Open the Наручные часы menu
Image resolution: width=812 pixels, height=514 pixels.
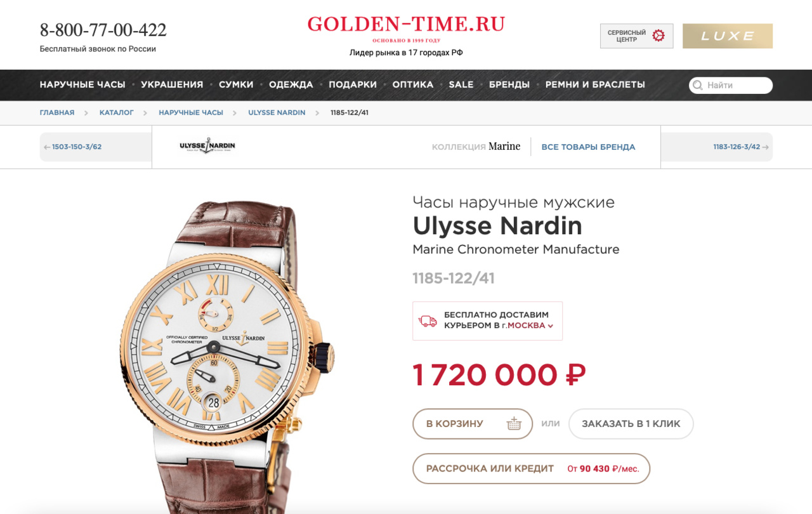(x=82, y=84)
